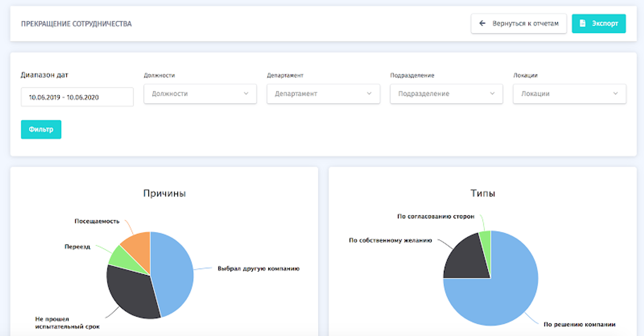644x336 pixels.
Task: Open the Подразделение dropdown
Action: tap(446, 94)
